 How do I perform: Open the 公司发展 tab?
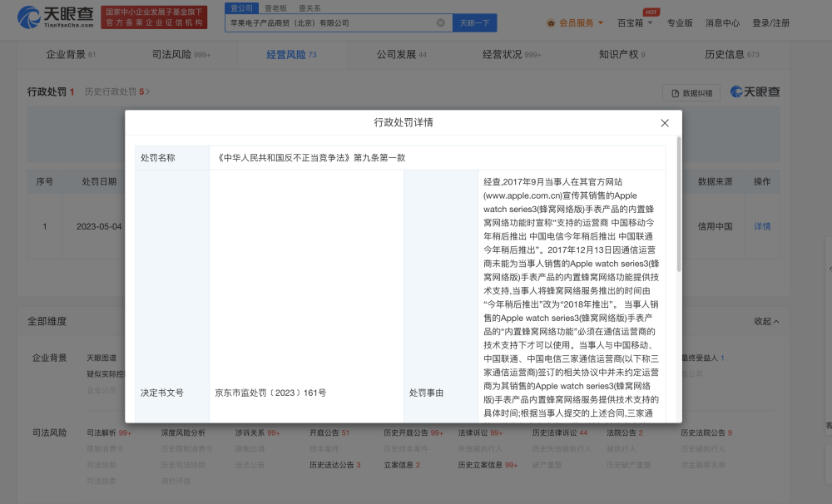click(x=402, y=54)
